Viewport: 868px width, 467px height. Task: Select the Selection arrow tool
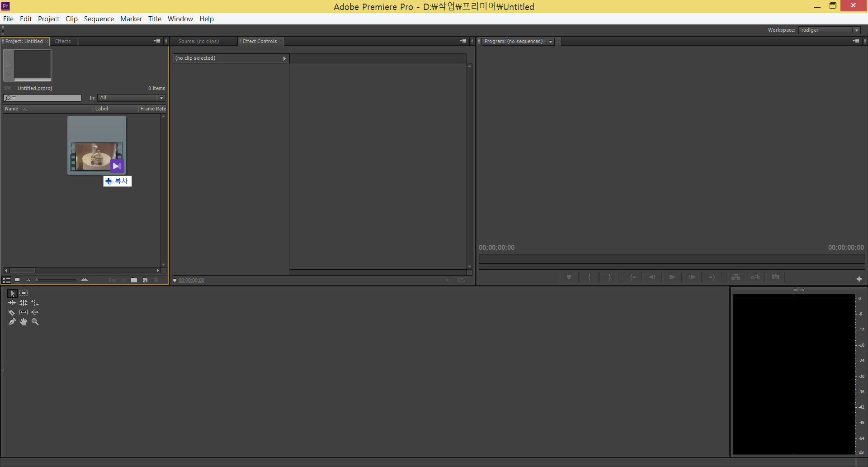click(x=12, y=293)
